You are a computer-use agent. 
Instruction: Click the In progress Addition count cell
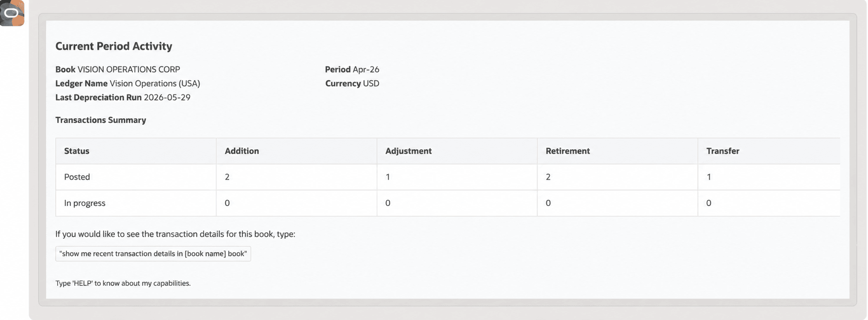(296, 203)
